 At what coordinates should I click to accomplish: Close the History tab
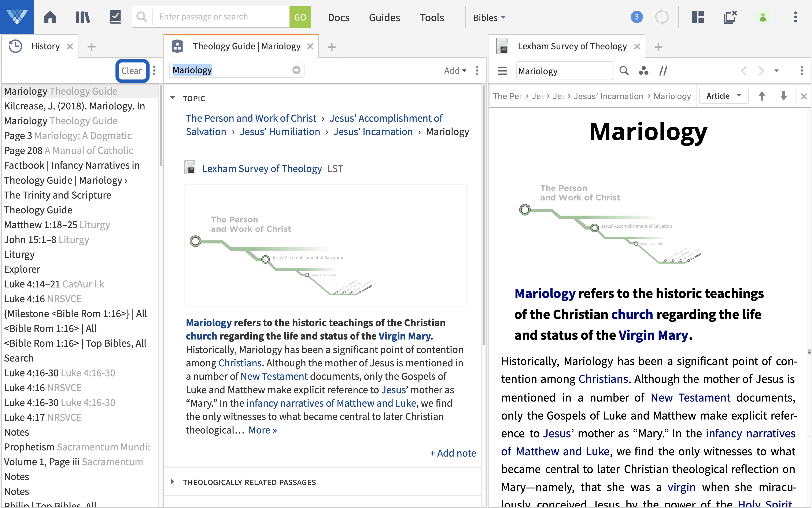(70, 46)
